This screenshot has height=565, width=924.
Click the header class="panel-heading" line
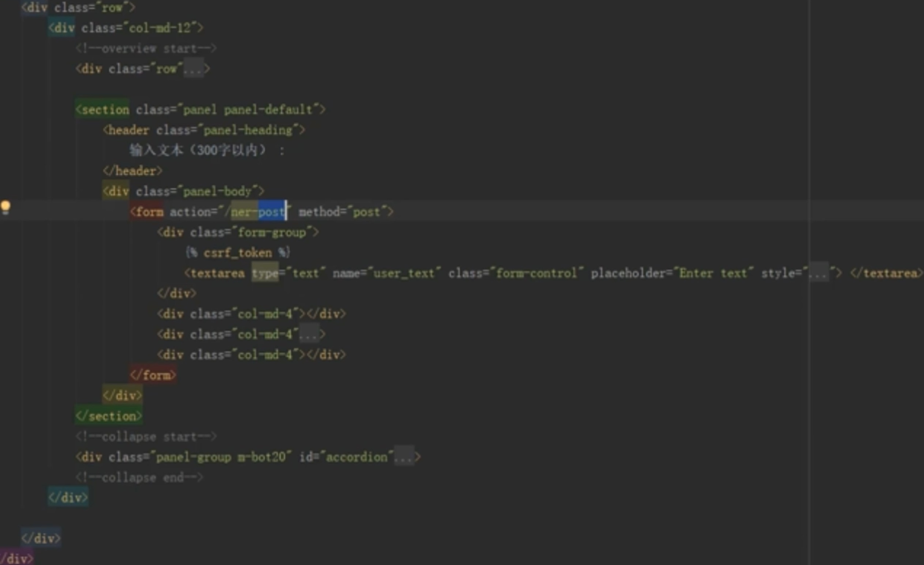tap(204, 130)
